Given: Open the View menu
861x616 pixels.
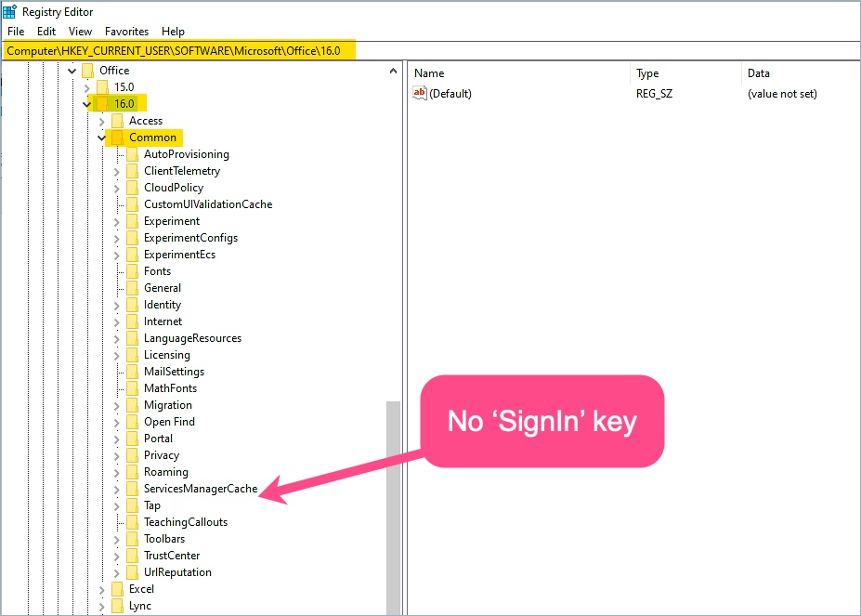Looking at the screenshot, I should [80, 32].
